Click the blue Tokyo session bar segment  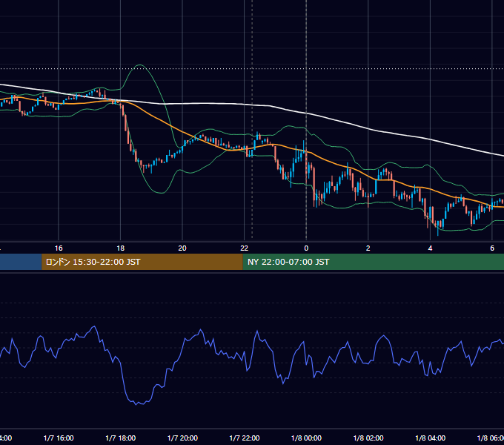21,262
